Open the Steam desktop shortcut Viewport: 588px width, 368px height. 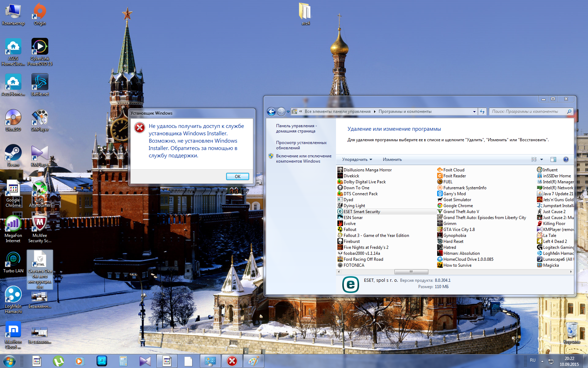click(x=13, y=156)
